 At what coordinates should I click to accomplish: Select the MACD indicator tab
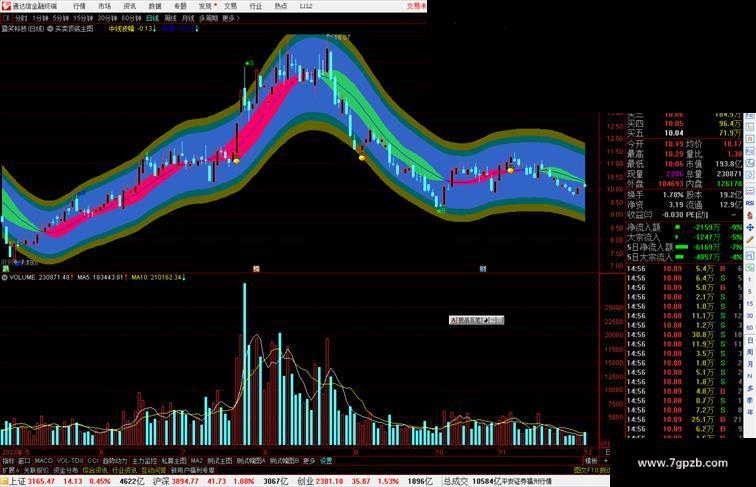(x=43, y=461)
